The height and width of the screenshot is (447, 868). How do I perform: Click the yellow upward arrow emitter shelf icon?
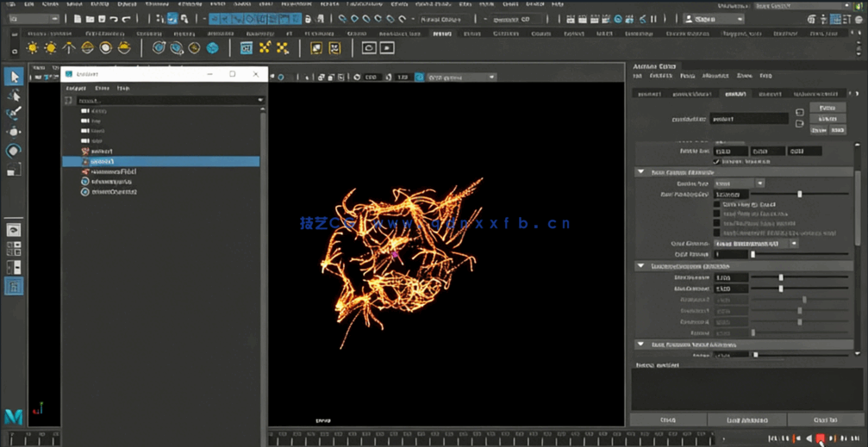click(69, 48)
